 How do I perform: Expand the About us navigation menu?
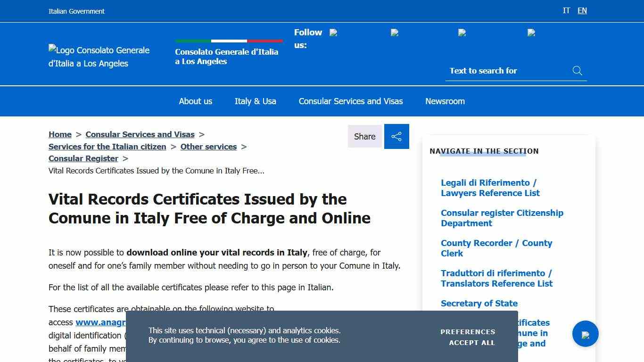tap(195, 101)
